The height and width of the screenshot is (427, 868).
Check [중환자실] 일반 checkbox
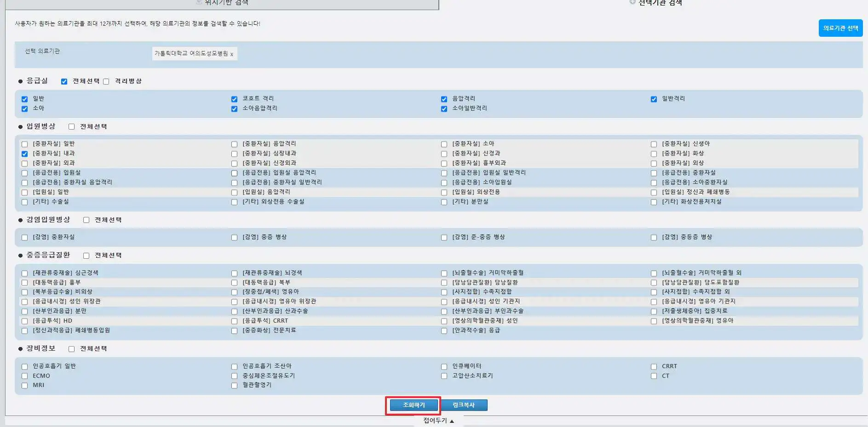24,144
